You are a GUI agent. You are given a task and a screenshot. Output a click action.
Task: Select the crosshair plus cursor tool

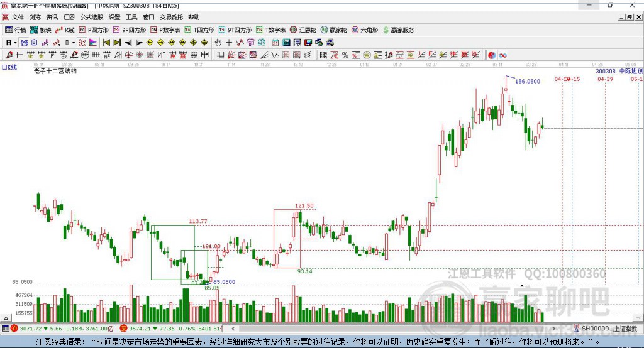click(x=229, y=43)
